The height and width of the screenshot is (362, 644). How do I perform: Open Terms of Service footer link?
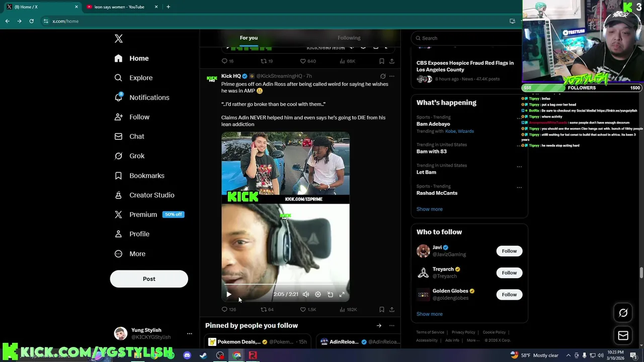tap(430, 332)
